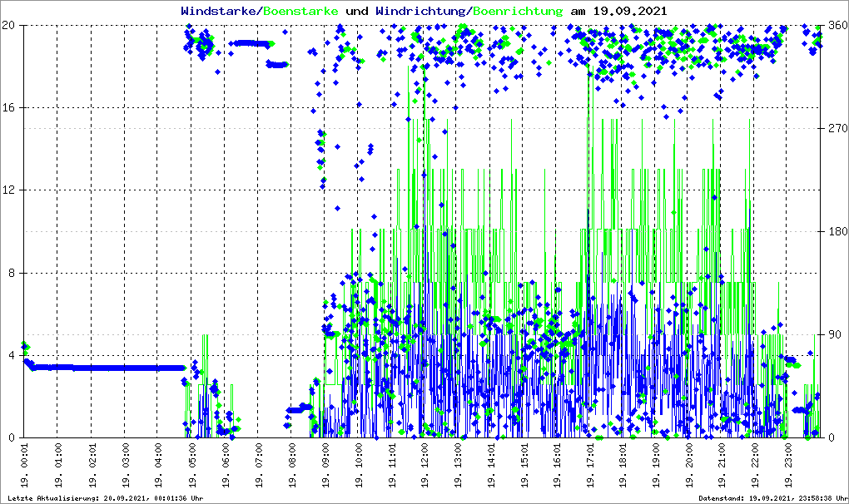Select the 90 label on right axis

pyautogui.click(x=833, y=334)
